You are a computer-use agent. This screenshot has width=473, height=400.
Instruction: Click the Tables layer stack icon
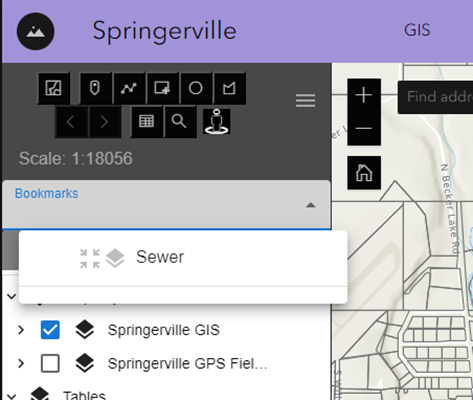pyautogui.click(x=40, y=394)
